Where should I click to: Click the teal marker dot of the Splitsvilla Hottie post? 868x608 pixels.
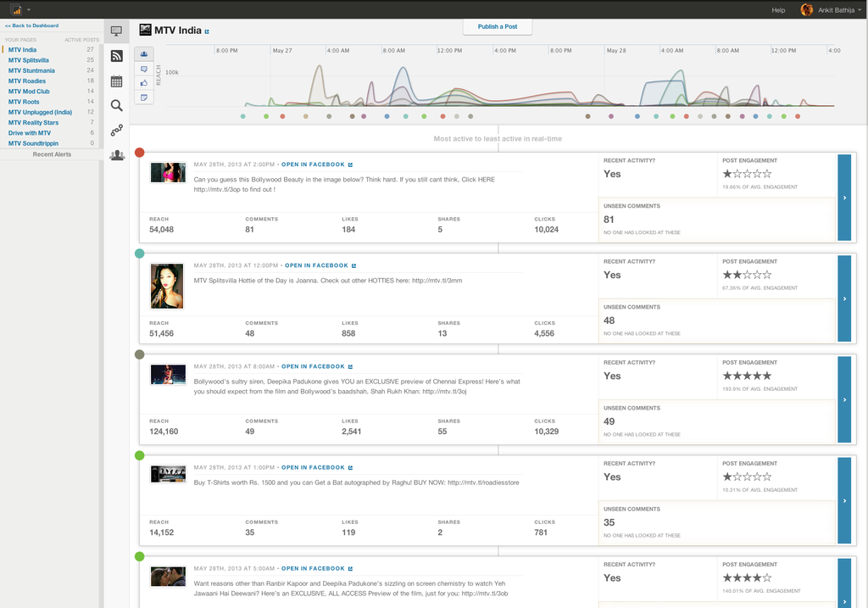pos(140,253)
